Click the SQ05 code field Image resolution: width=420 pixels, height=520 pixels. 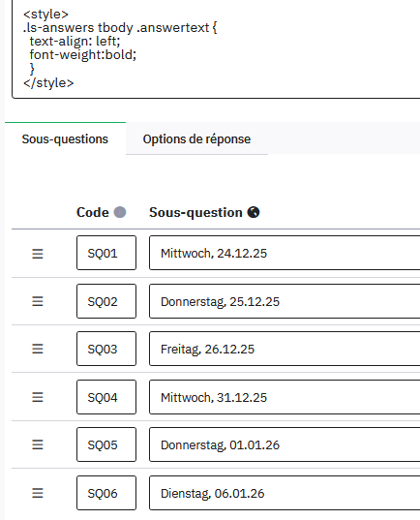[106, 444]
